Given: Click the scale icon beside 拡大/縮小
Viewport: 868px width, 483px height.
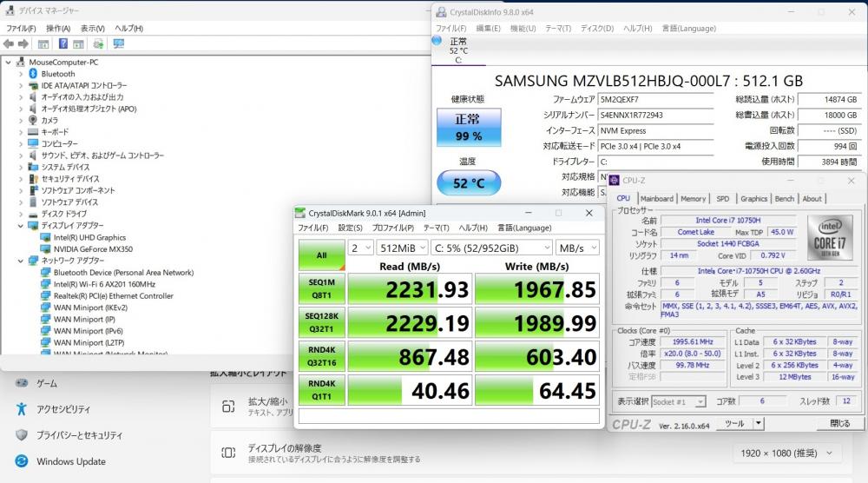Looking at the screenshot, I should (228, 407).
